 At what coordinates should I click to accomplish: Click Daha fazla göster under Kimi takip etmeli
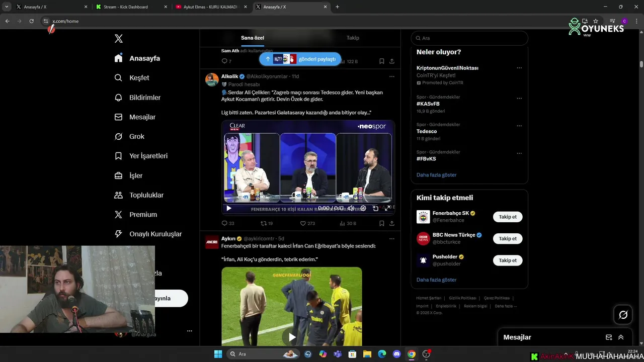437,280
